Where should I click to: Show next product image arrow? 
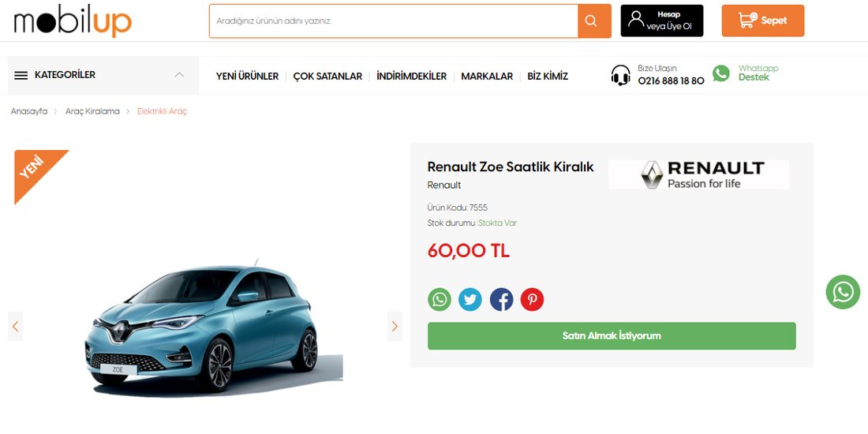395,327
